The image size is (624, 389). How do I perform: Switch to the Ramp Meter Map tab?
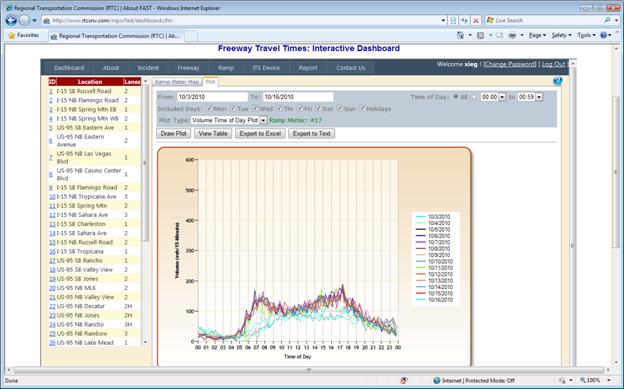(x=177, y=82)
